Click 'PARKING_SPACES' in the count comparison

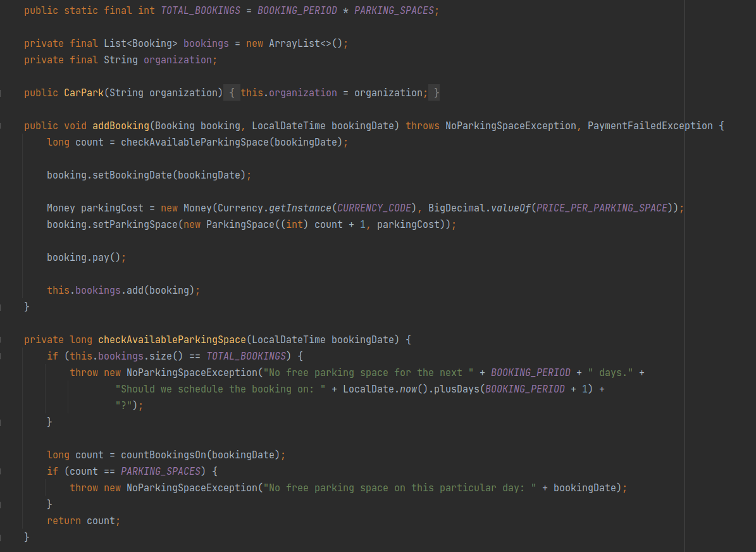[x=161, y=472]
